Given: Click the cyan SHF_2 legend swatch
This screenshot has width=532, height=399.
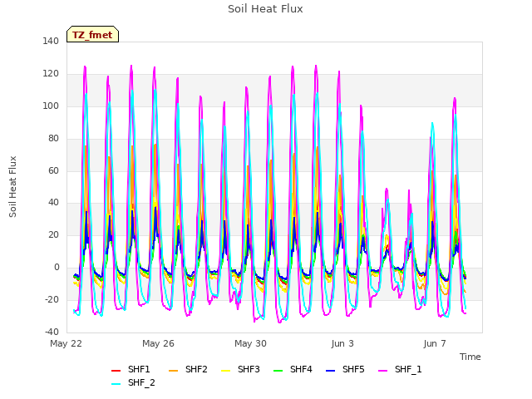Looking at the screenshot, I should [x=116, y=384].
